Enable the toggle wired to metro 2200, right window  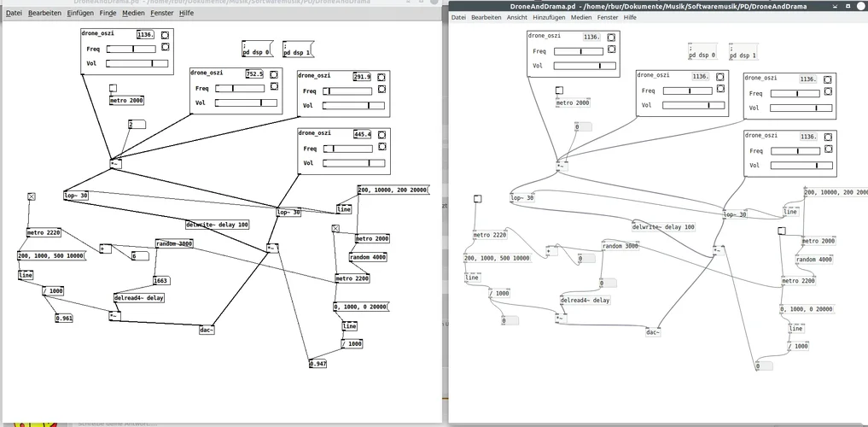coord(782,231)
